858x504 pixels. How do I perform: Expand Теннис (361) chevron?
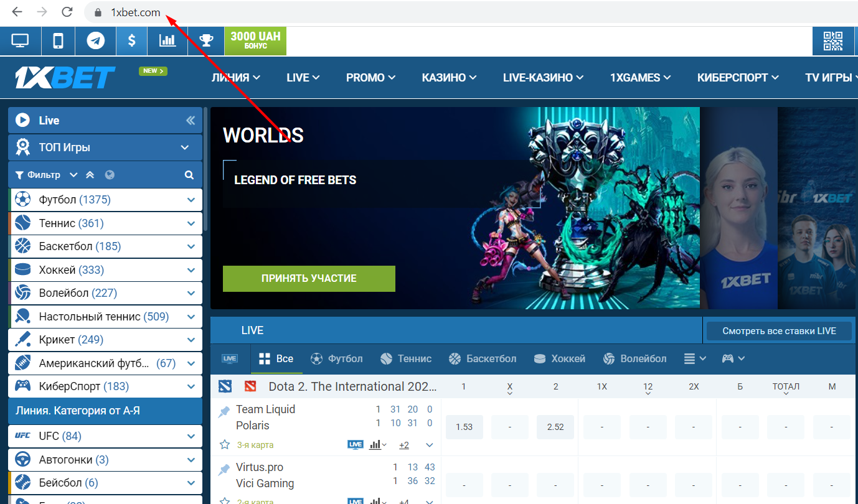(191, 223)
